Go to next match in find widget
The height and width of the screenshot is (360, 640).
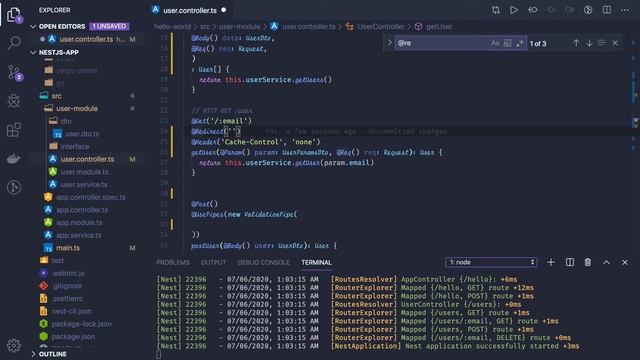589,43
